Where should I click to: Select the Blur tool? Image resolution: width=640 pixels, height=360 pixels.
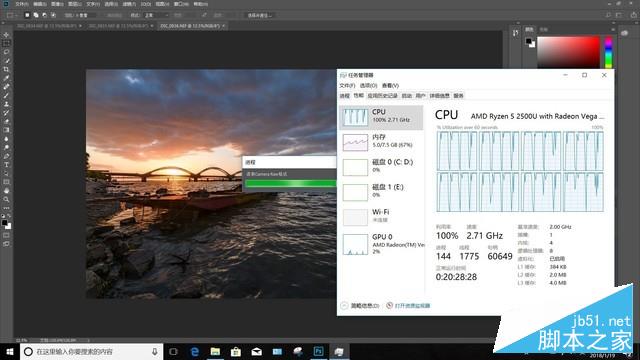(x=6, y=139)
